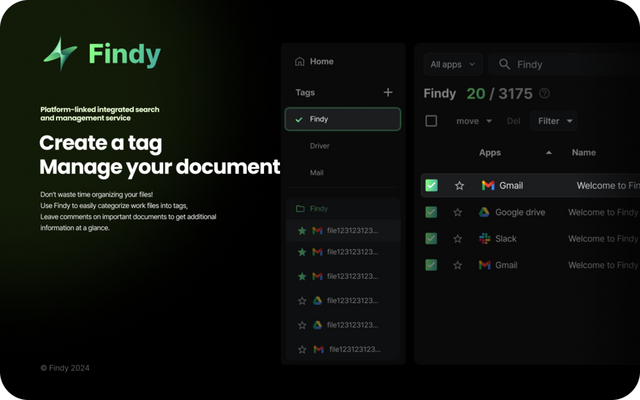Expand the move dropdown

[473, 121]
